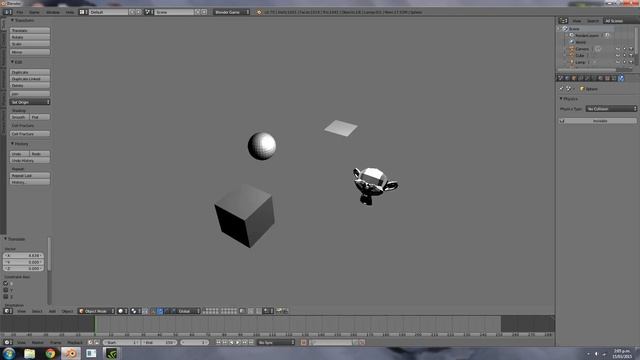Open the Playback menu in timeline header

(75, 342)
